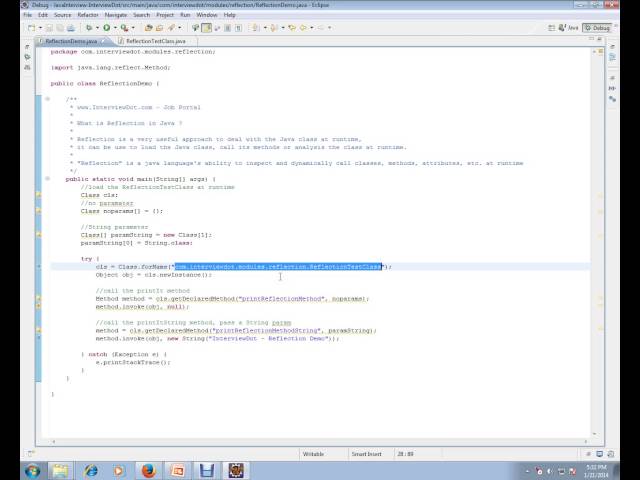Expand the dropdown arrow beside Open Type
Image resolution: width=640 pixels, height=480 pixels.
tap(180, 28)
